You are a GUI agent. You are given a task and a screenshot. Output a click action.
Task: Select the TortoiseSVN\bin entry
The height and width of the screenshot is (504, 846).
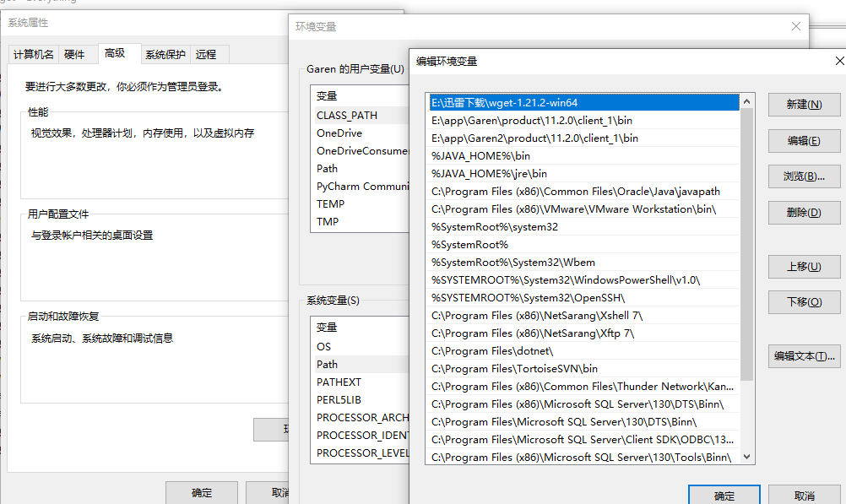(583, 369)
